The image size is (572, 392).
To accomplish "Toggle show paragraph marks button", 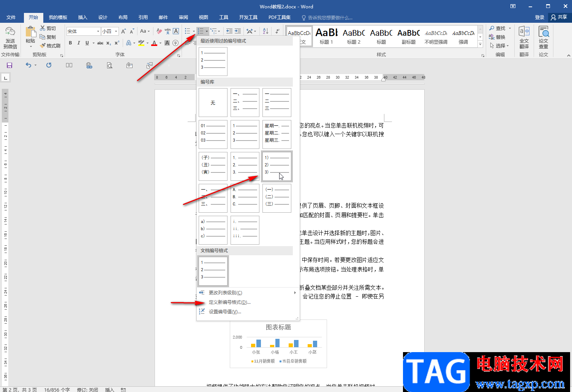I will click(x=278, y=31).
